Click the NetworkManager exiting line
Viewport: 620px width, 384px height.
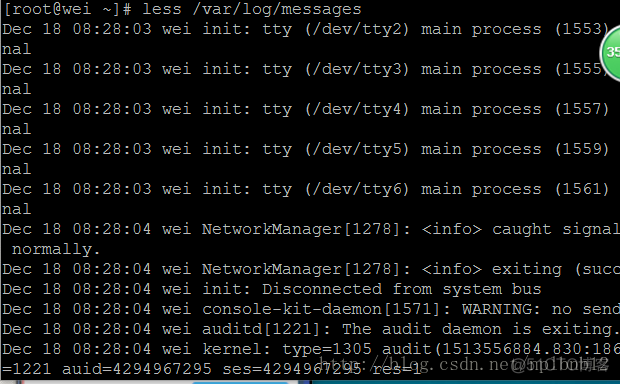(311, 269)
